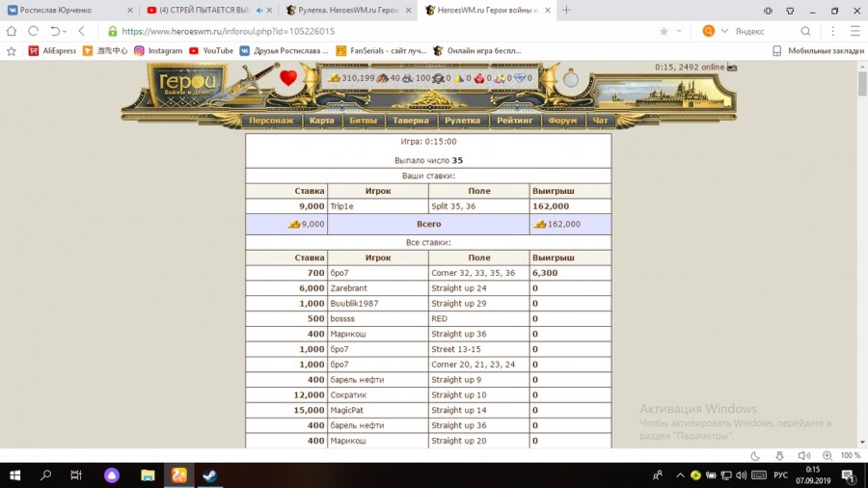Viewport: 868px width, 488px height.
Task: Open the Windows Start menu
Action: pyautogui.click(x=14, y=475)
